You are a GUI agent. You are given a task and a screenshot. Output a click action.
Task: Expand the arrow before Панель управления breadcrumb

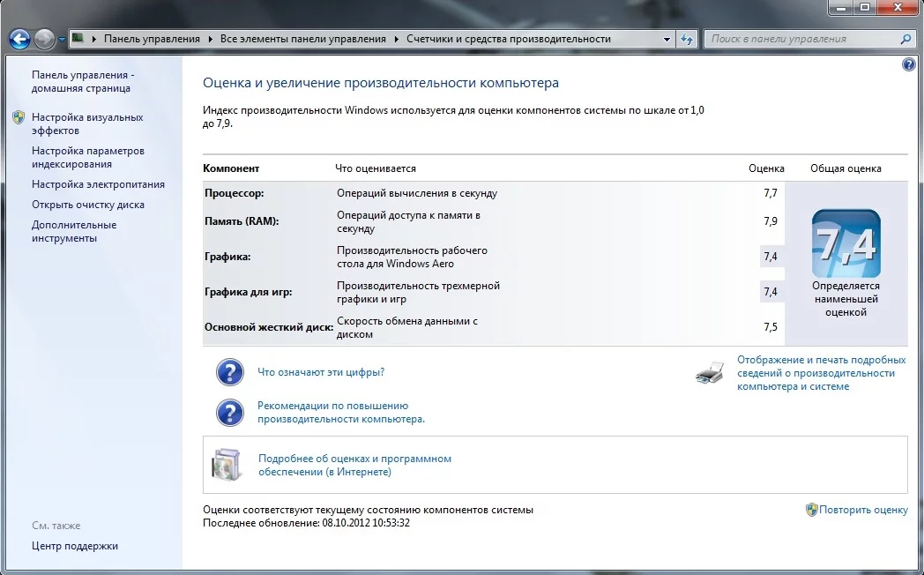(94, 39)
